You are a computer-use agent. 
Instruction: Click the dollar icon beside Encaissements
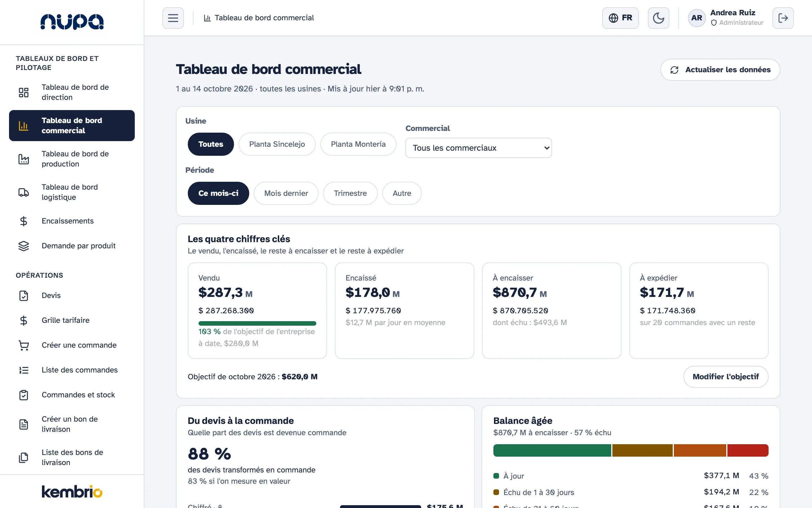tap(23, 221)
